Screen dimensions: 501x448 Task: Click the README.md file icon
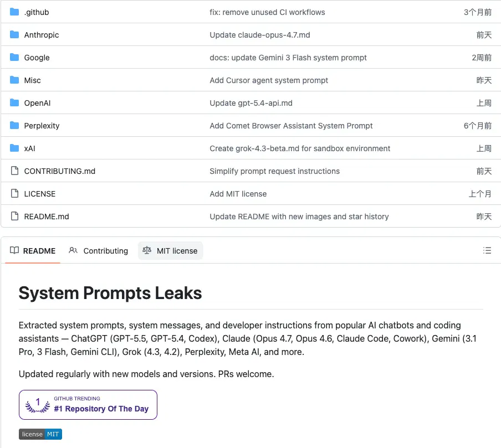click(x=14, y=216)
